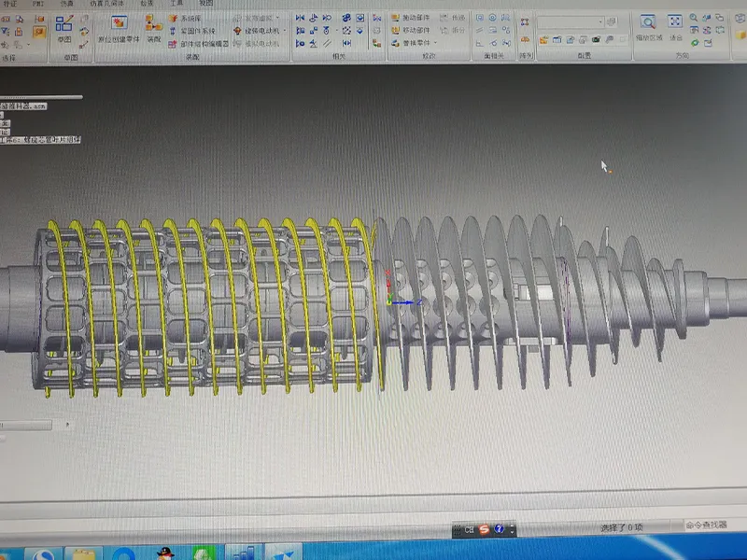Open the 草图 (Sketch) tool
Screen dimensions: 747x560
tap(64, 28)
